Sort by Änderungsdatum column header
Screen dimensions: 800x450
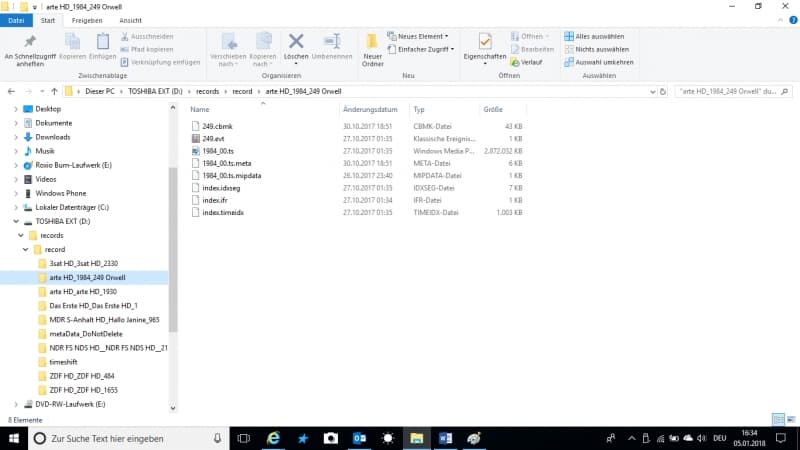click(370, 109)
